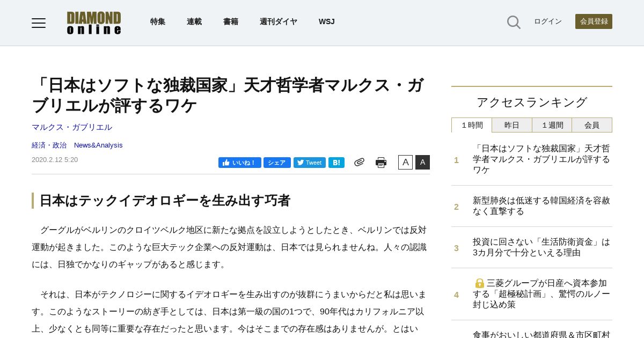Click the subheading 日本はテックイデオロギーを生み出す巧者
This screenshot has height=338, width=644.
165,201
